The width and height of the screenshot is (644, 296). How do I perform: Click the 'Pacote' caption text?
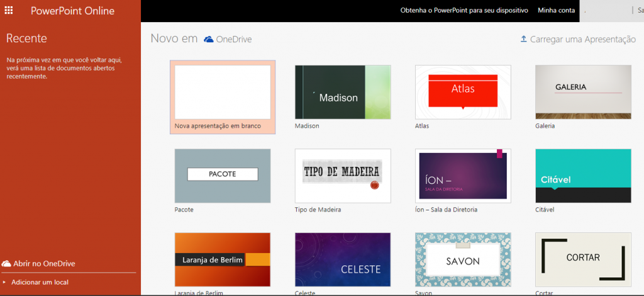click(184, 210)
